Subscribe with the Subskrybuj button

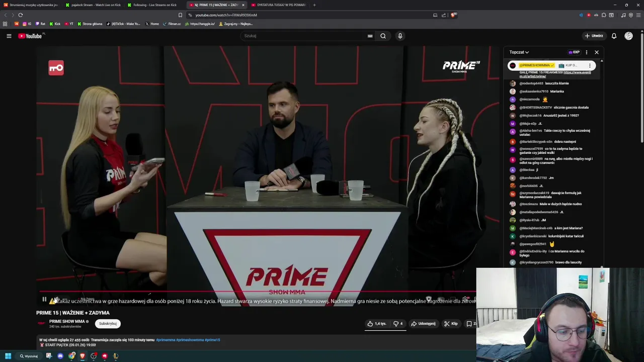(108, 324)
